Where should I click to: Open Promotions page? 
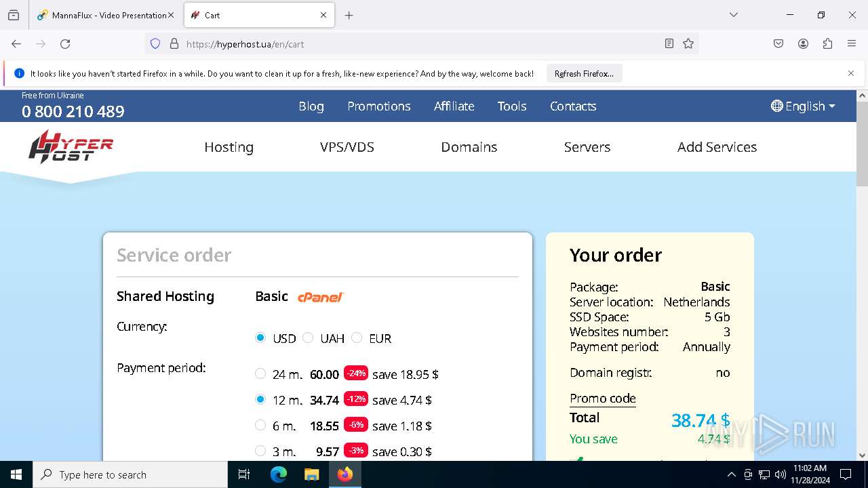[379, 106]
